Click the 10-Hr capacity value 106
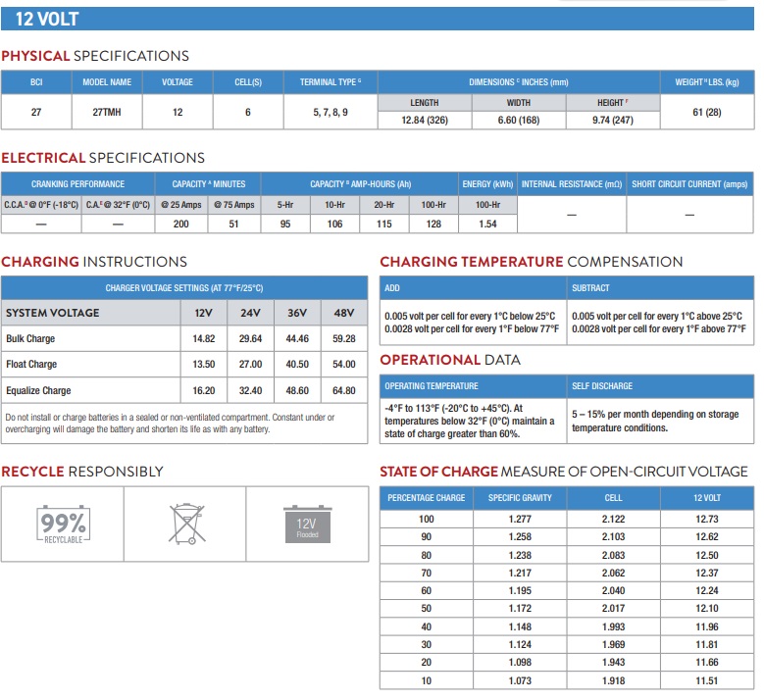This screenshot has width=764, height=700. point(334,225)
